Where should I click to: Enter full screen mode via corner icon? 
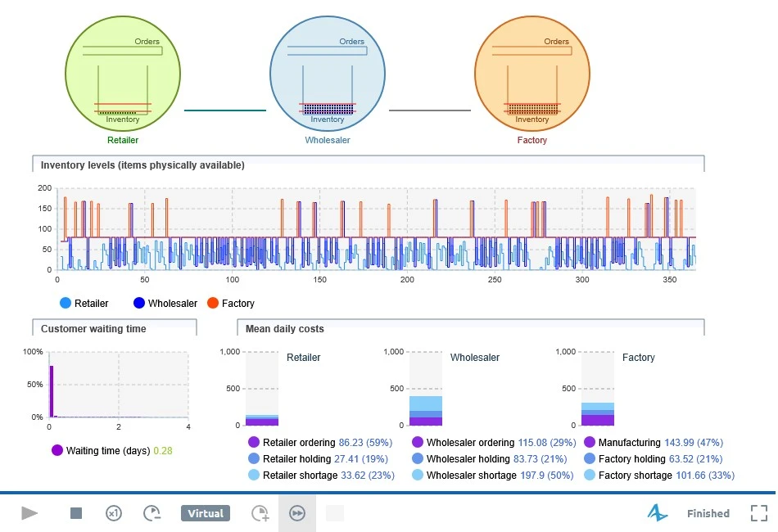coord(759,513)
